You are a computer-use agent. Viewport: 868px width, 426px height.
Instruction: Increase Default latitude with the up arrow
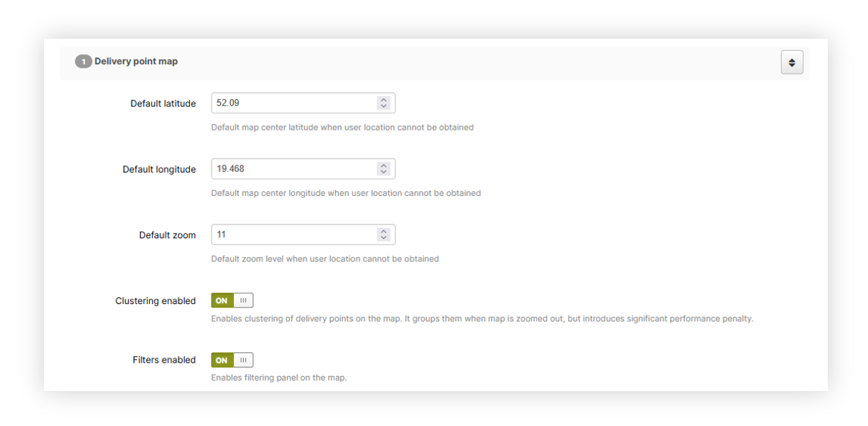[x=383, y=100]
